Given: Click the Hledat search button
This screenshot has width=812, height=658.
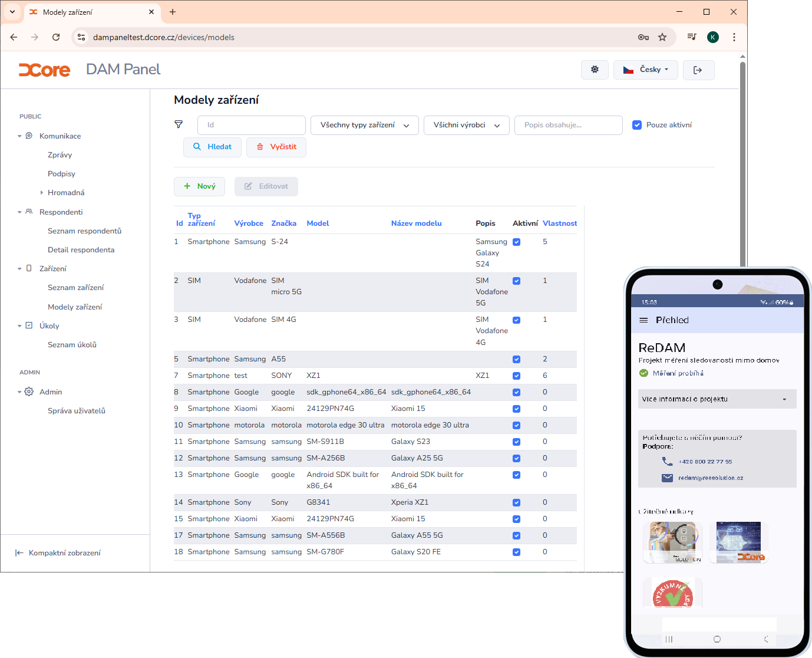Looking at the screenshot, I should [x=212, y=147].
